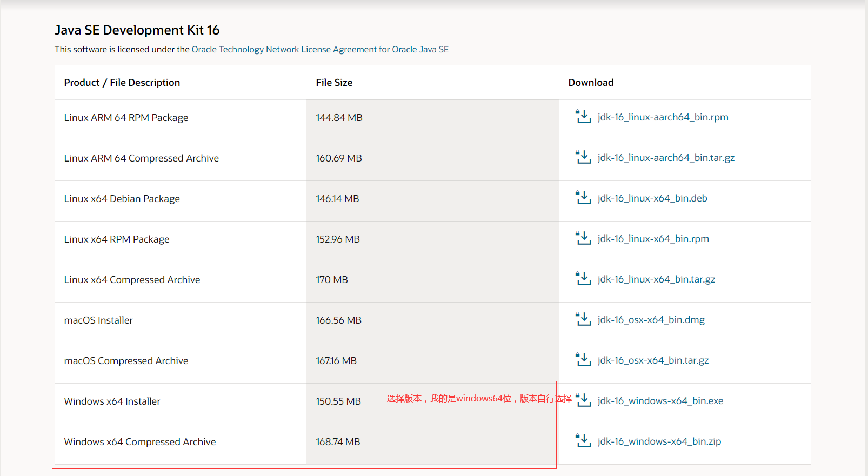Click the Product / File Description column header

click(122, 83)
